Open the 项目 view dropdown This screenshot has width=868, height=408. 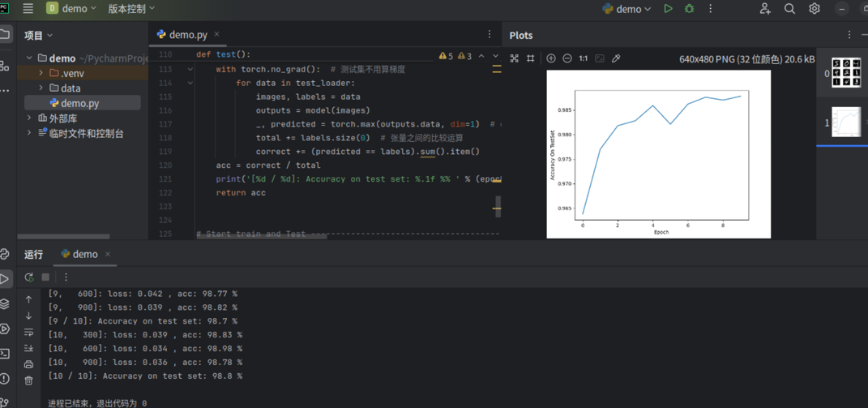click(38, 36)
